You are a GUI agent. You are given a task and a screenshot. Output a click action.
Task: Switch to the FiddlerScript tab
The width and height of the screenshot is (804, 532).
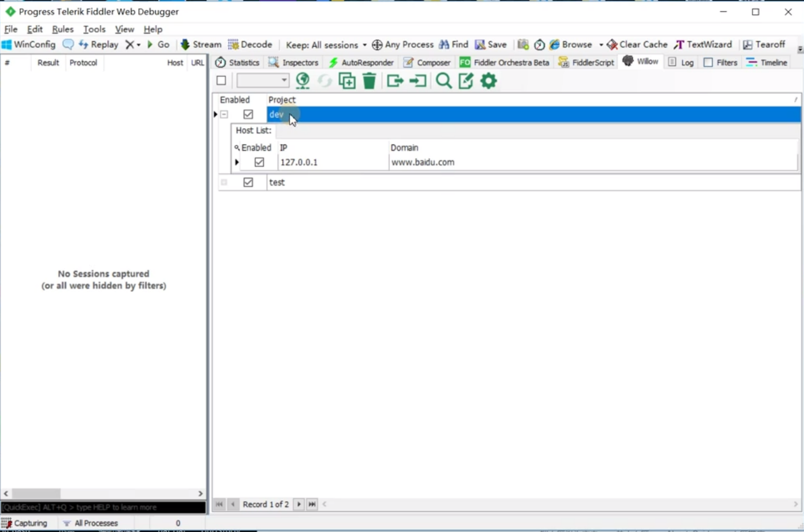click(x=586, y=62)
